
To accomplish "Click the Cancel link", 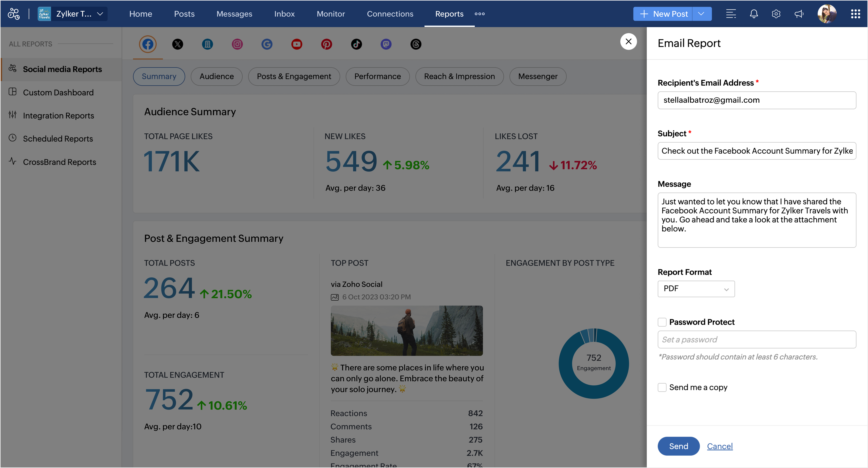I will (719, 446).
